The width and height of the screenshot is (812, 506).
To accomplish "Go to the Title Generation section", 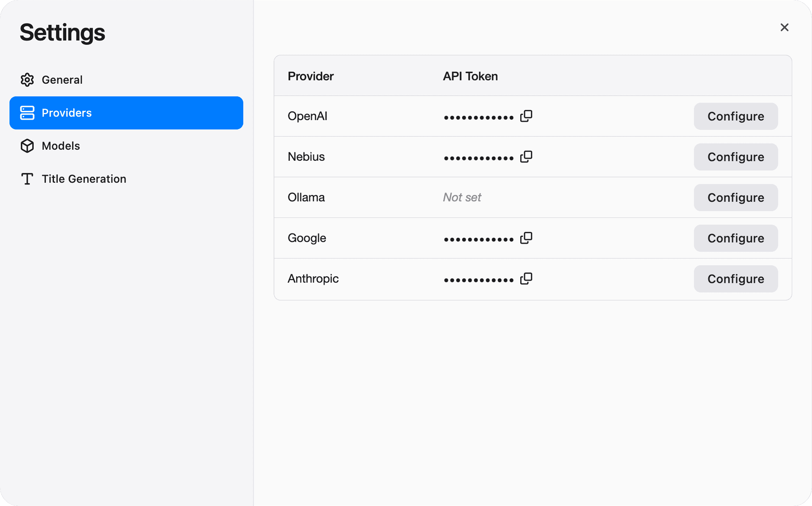I will pyautogui.click(x=126, y=179).
